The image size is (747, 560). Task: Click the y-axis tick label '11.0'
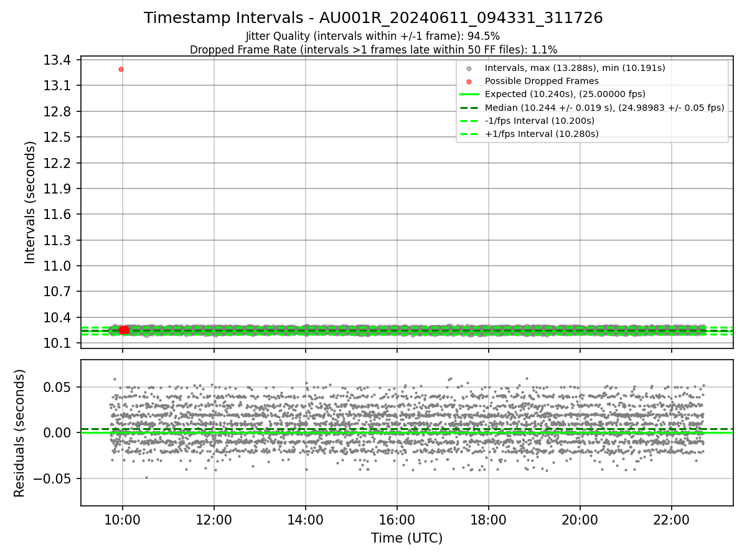[56, 266]
